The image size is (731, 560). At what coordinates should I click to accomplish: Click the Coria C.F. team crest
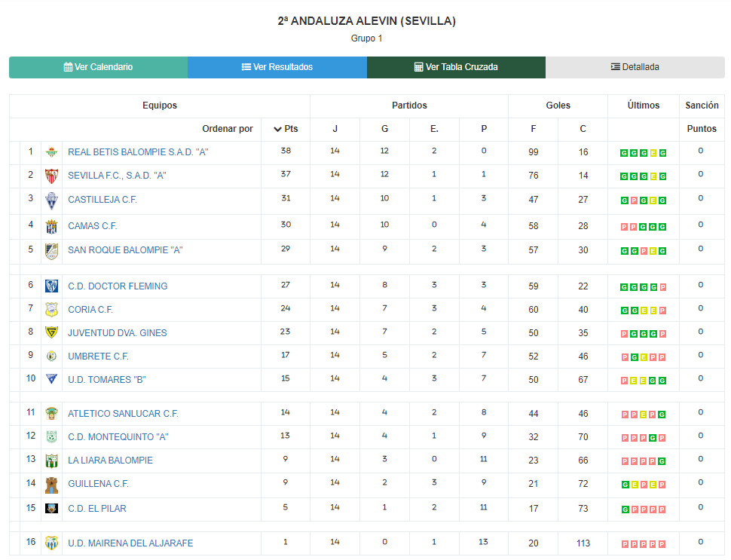click(x=51, y=309)
